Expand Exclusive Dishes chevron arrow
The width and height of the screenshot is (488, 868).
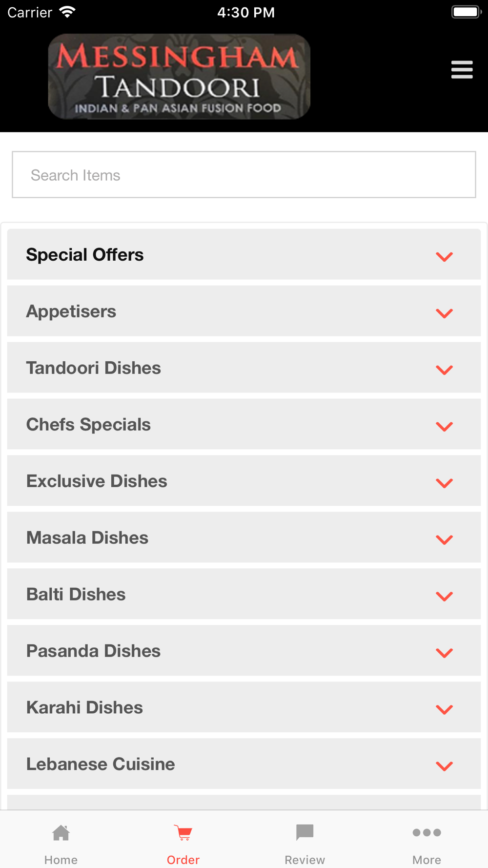pos(445,483)
